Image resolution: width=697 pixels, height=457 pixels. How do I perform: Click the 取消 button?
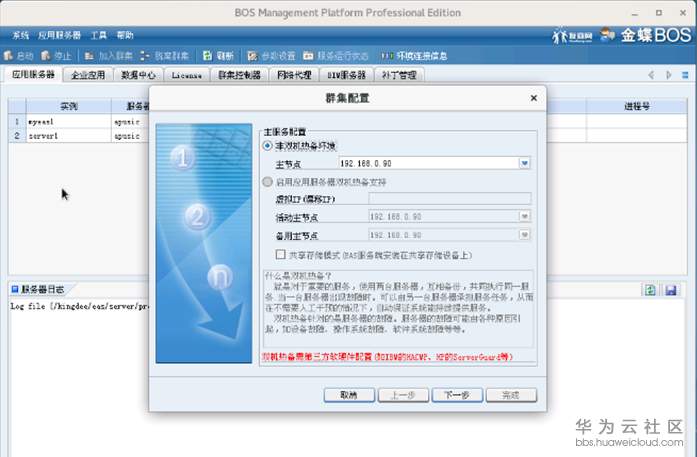click(x=349, y=395)
